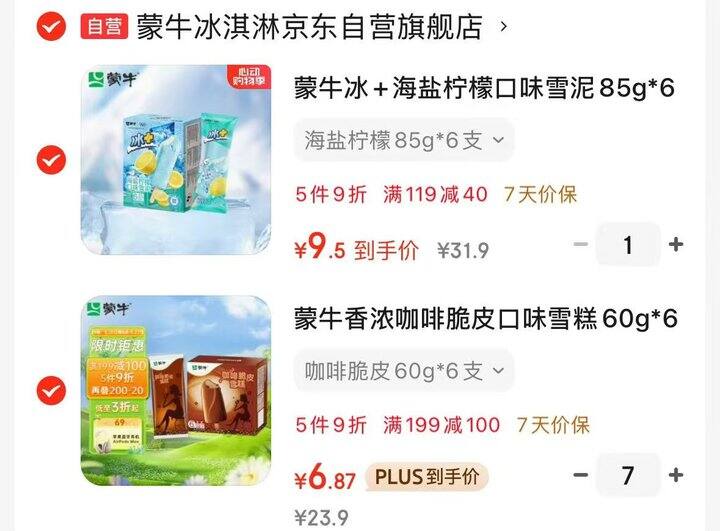Tap the 满119减40 promotion tag
Screen dimensions: 720x531
[x=435, y=194]
